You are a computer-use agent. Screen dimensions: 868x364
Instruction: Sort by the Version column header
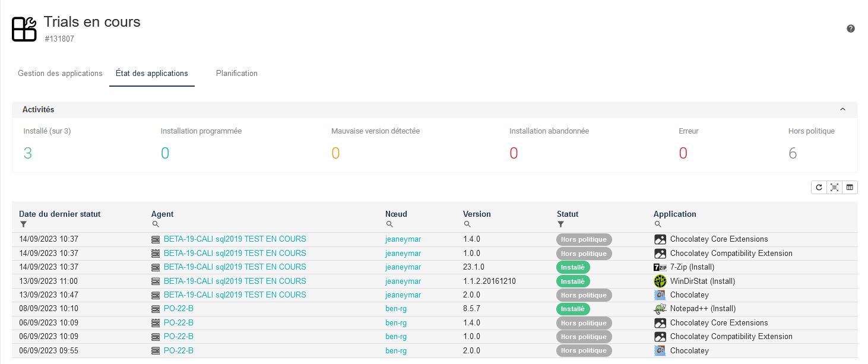click(477, 214)
